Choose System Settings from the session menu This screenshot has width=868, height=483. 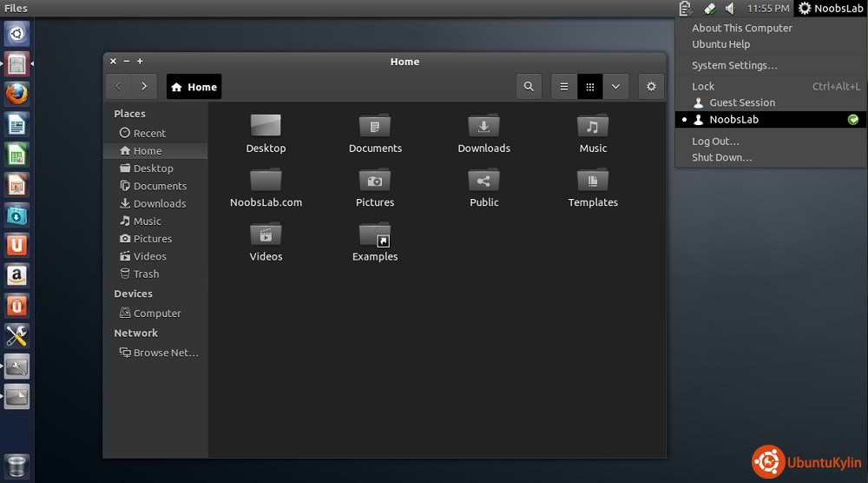click(734, 65)
